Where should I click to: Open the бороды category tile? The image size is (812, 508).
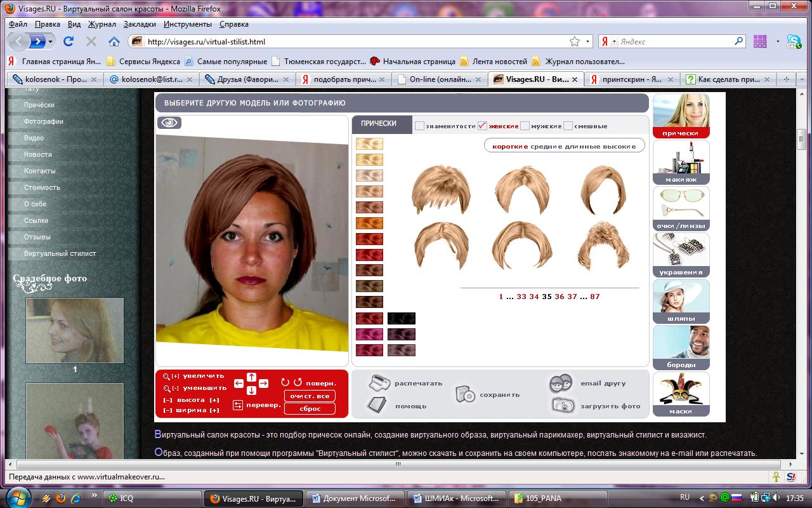click(x=681, y=348)
